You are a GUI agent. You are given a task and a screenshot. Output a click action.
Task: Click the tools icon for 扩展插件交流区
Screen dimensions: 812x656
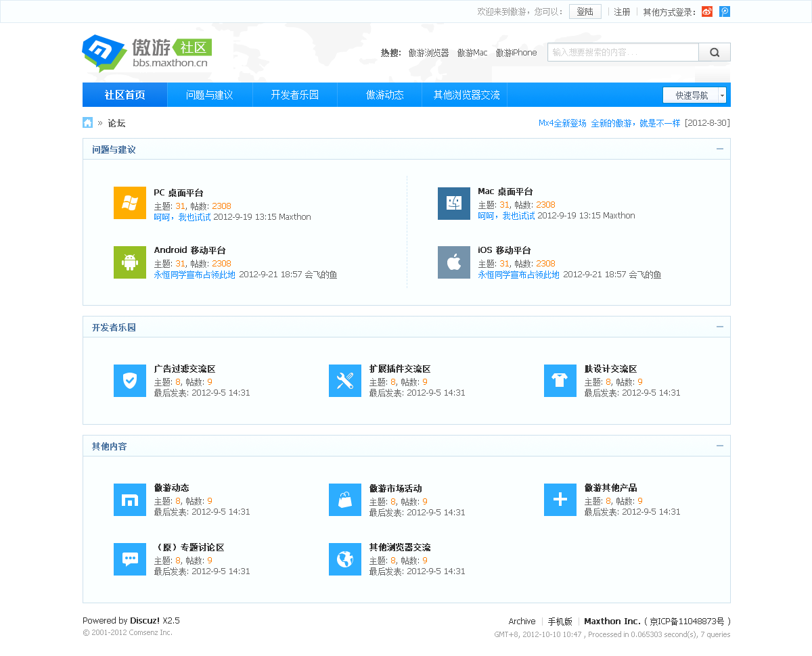click(345, 381)
